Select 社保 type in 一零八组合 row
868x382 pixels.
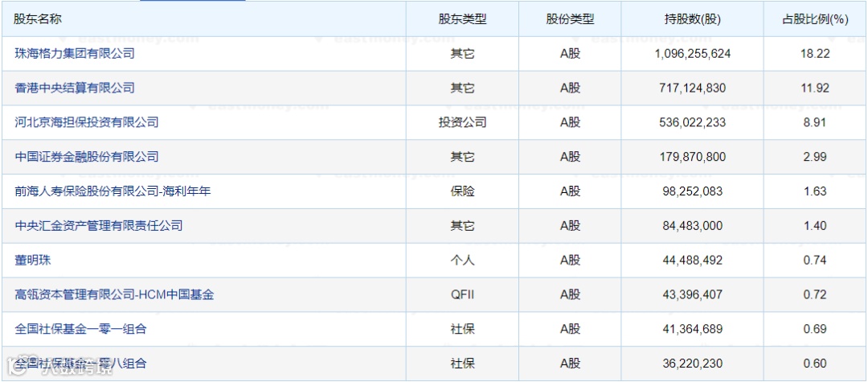click(x=462, y=364)
